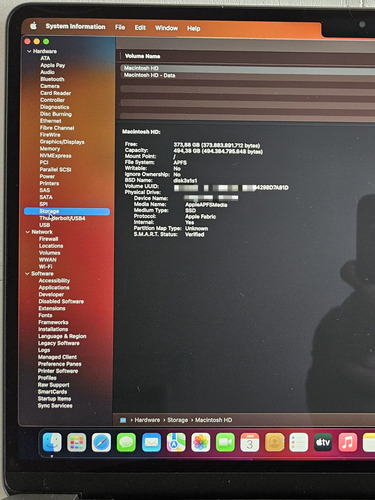Viewport: 375px width, 500px height.
Task: Select Language & Region in the sidebar
Action: (62, 336)
